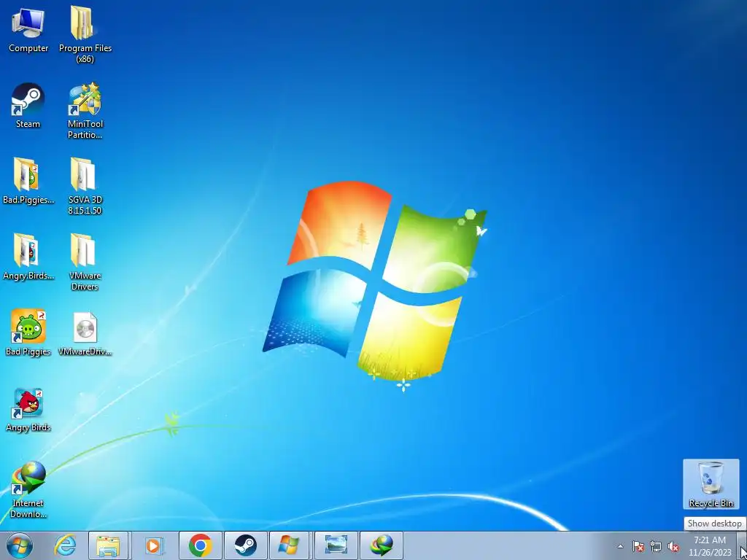Launch Google Chrome from the taskbar

click(x=200, y=545)
